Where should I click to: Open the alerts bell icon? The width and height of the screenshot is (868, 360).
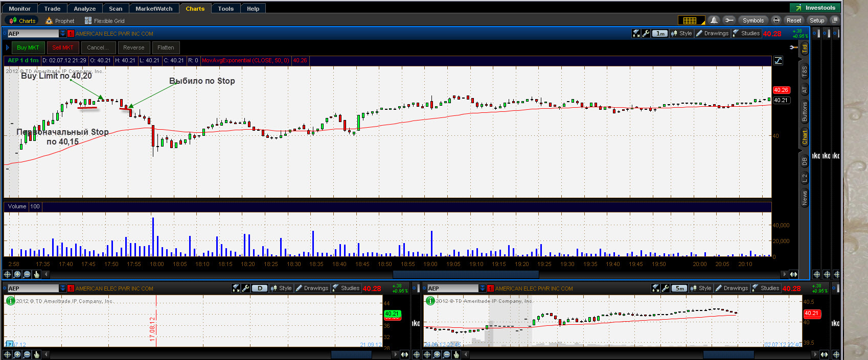pos(714,20)
